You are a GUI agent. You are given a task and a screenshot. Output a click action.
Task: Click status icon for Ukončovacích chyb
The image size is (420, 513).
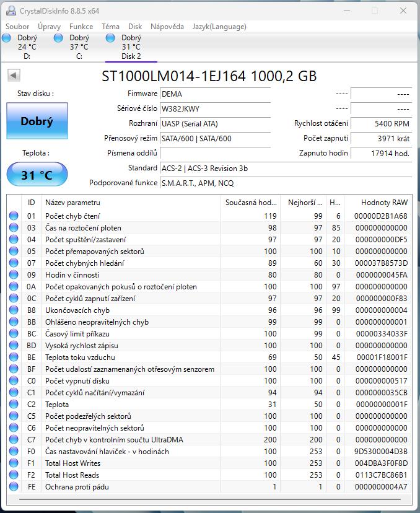[x=14, y=310]
